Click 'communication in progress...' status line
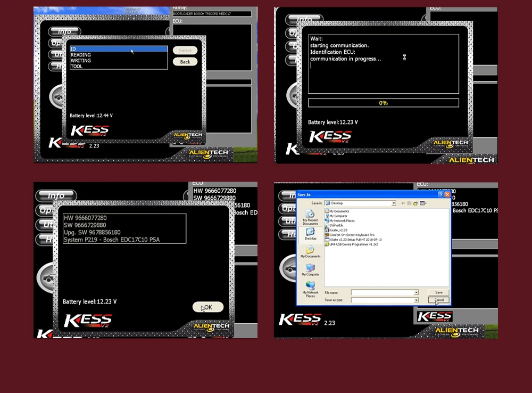The height and width of the screenshot is (393, 532). pyautogui.click(x=345, y=59)
